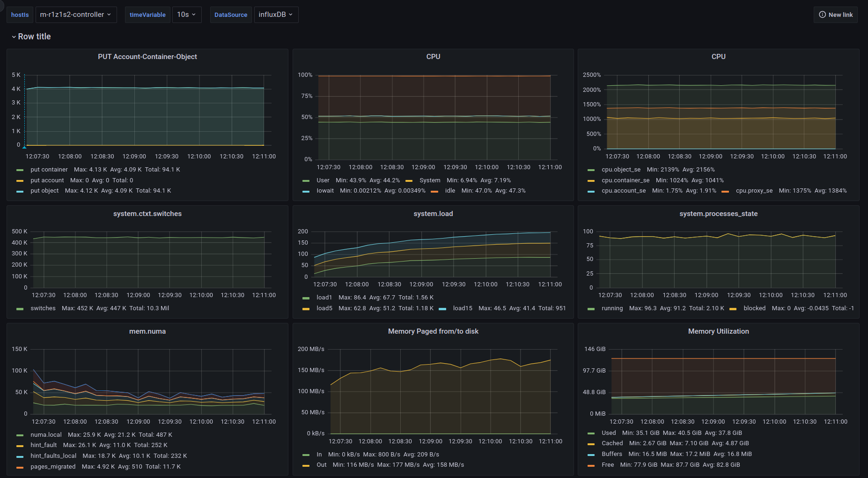
Task: Open the PUT Account-Container-Object panel title menu
Action: click(x=147, y=57)
